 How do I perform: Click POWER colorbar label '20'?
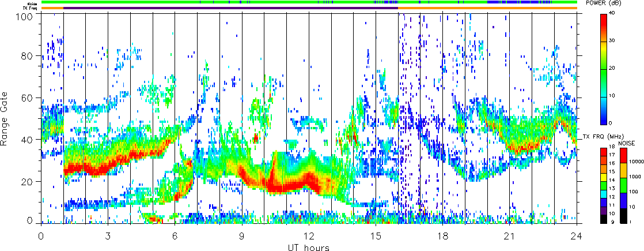point(613,69)
